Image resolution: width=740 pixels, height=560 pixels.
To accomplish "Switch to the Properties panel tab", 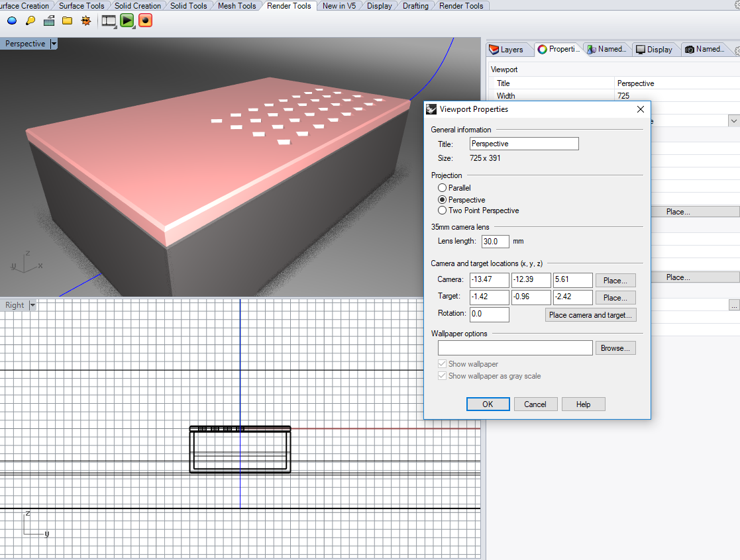I will pyautogui.click(x=558, y=50).
